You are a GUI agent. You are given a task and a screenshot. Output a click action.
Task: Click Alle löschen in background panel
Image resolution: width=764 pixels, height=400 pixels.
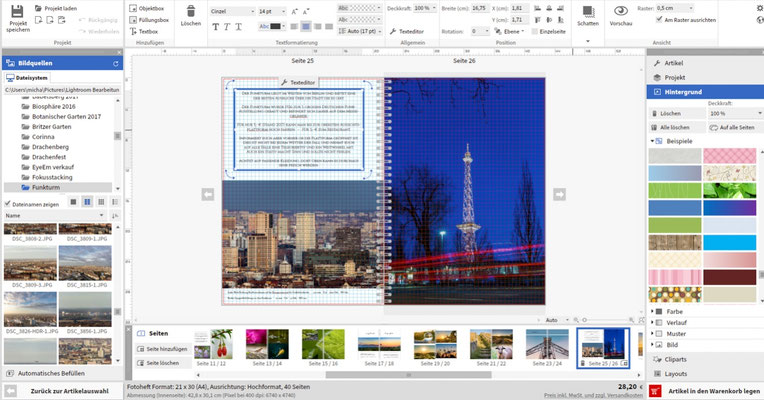click(677, 127)
